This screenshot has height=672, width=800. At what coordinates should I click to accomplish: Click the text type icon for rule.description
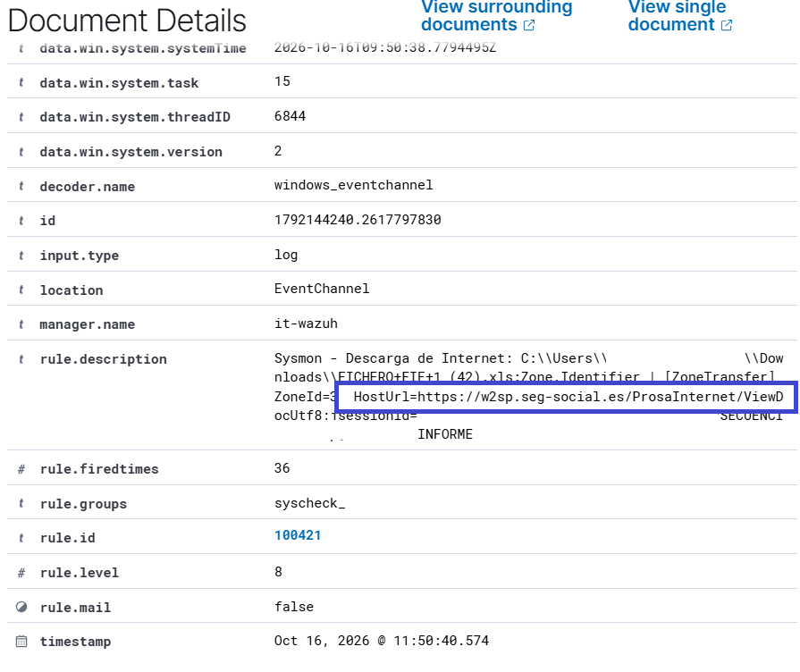click(21, 358)
